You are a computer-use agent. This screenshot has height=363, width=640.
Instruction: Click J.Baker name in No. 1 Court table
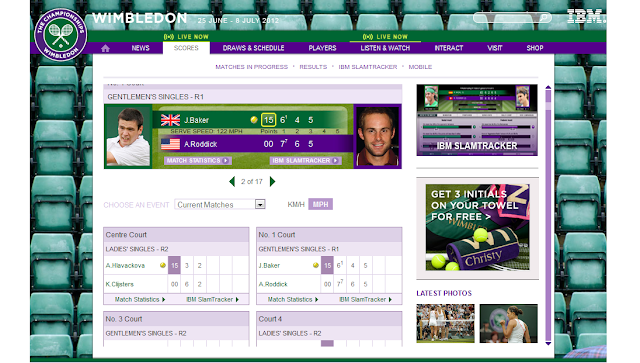pyautogui.click(x=269, y=265)
